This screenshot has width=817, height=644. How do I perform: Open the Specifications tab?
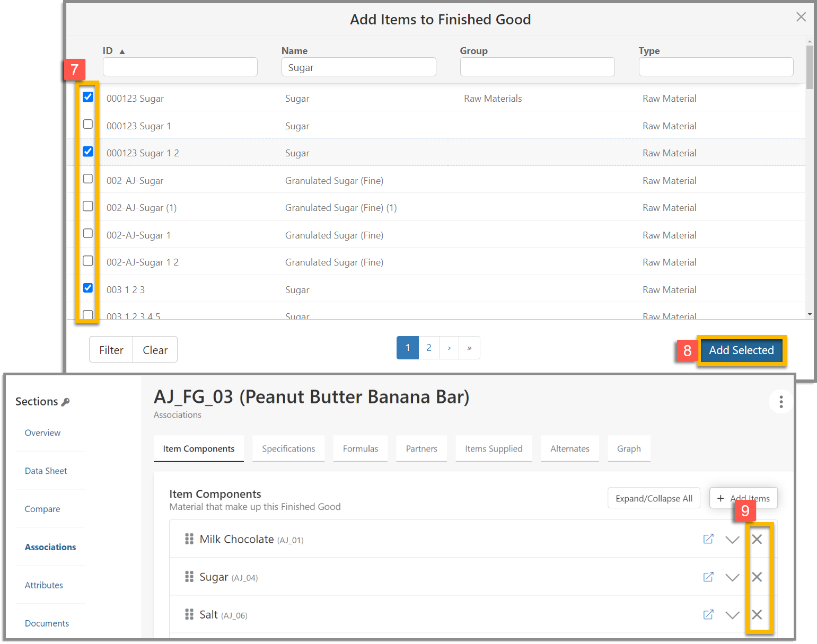(x=288, y=448)
